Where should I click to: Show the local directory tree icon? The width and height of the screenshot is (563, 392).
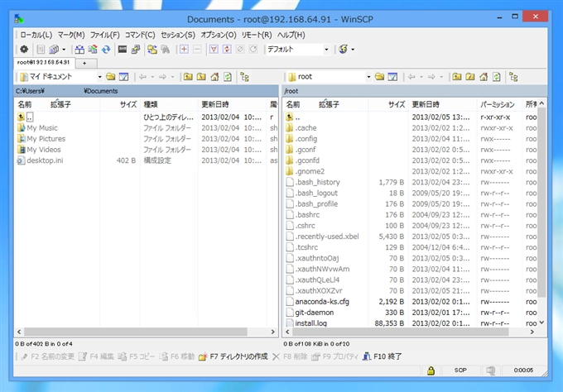pos(244,76)
